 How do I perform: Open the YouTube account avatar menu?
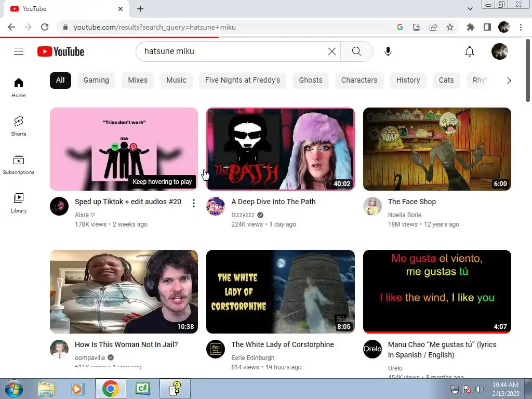pos(499,51)
